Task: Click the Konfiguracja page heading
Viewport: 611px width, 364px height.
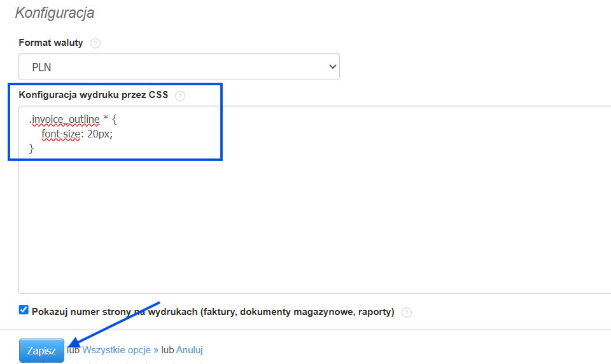Action: [55, 13]
